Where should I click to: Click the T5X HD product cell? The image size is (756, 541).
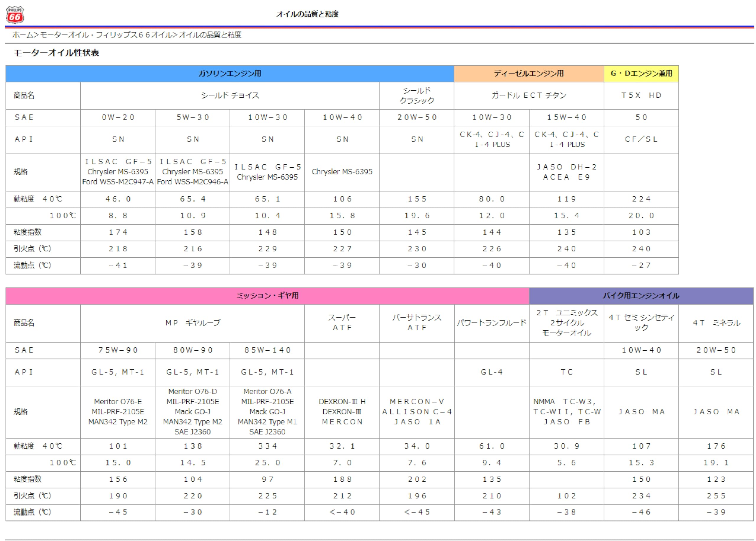(641, 96)
